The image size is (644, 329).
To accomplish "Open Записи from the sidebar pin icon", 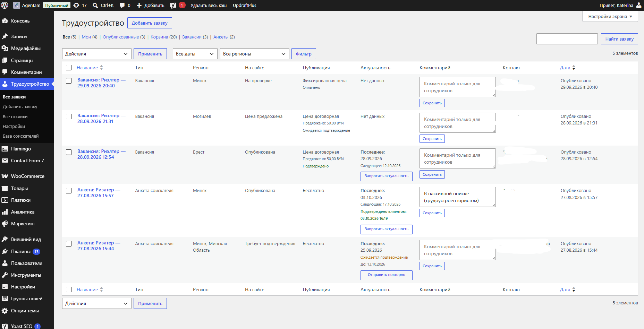I will click(x=5, y=36).
